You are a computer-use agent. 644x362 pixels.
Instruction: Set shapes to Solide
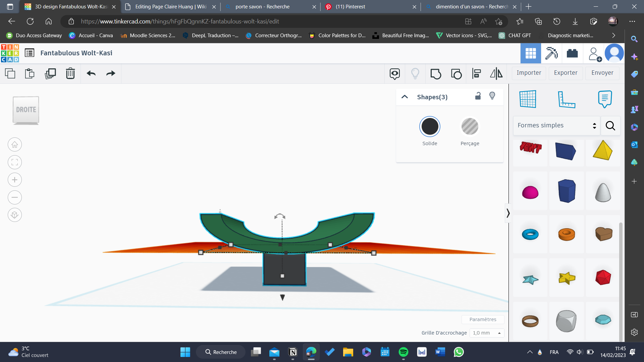coord(430,126)
